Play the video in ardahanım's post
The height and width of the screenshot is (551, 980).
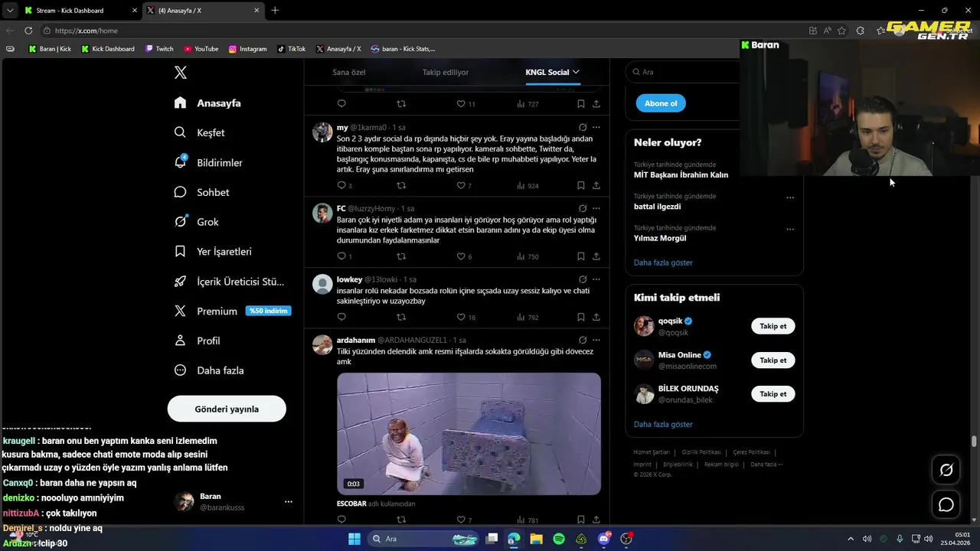coord(469,434)
